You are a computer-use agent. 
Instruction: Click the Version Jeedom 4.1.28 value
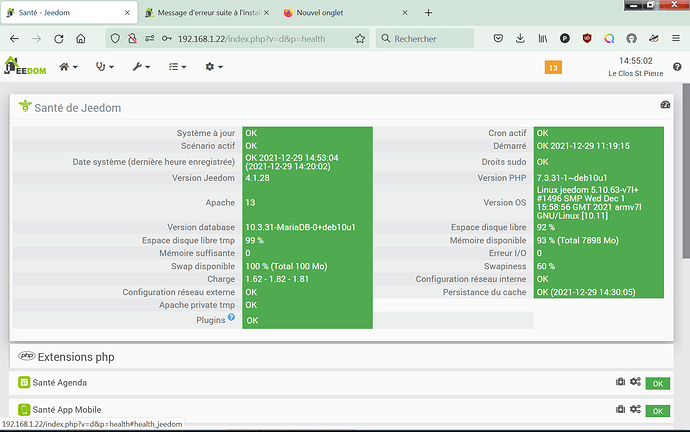257,178
